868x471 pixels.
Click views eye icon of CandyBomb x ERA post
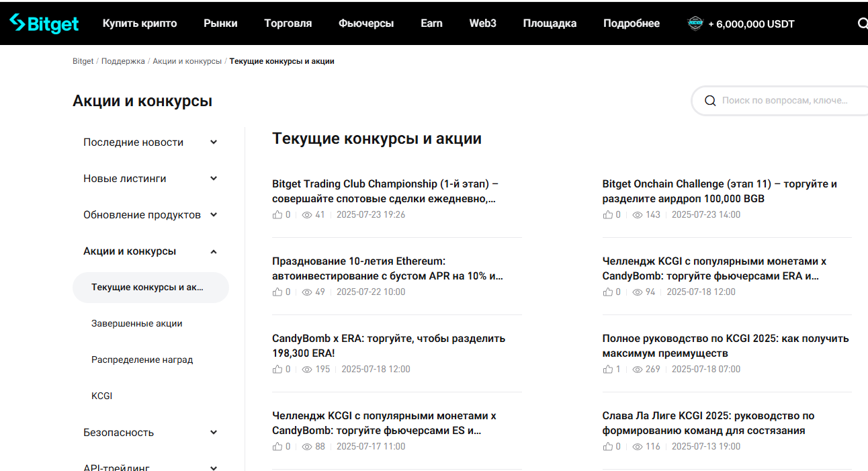[307, 370]
